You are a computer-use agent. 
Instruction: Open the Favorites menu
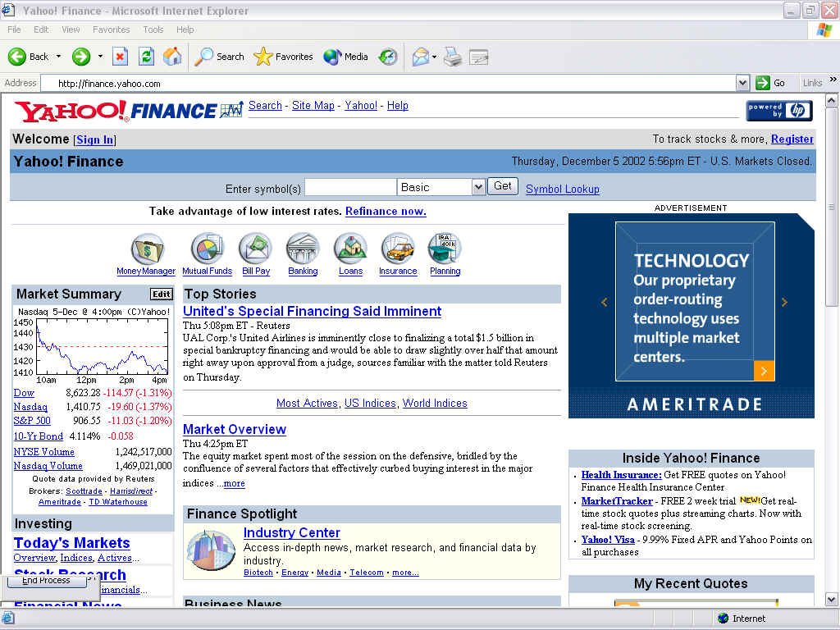pyautogui.click(x=111, y=30)
